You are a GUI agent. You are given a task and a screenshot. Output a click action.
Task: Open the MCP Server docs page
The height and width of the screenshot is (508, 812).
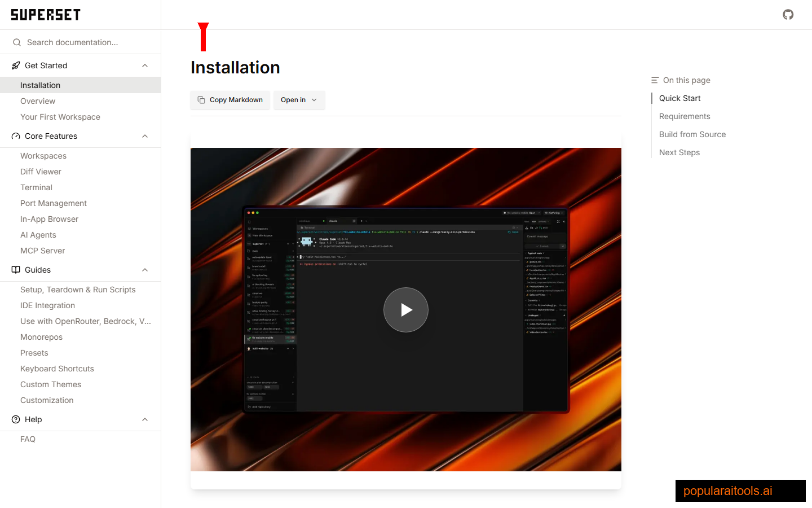tap(42, 251)
